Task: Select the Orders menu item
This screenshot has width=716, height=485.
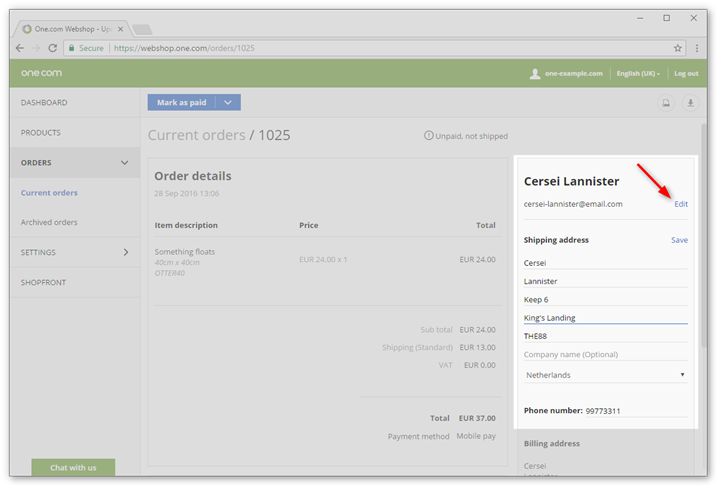Action: tap(75, 163)
